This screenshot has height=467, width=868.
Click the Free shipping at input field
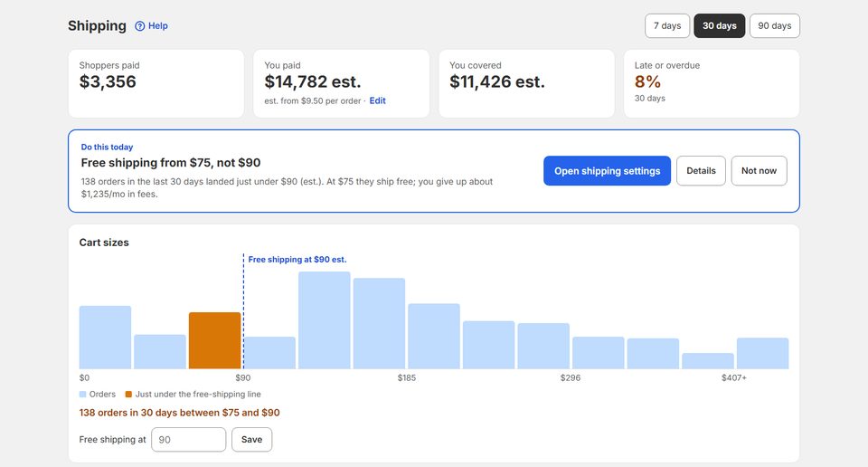(188, 439)
